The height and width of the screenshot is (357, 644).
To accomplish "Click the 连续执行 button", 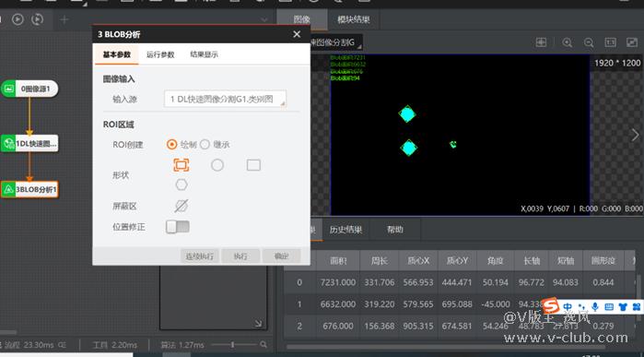I will [200, 256].
